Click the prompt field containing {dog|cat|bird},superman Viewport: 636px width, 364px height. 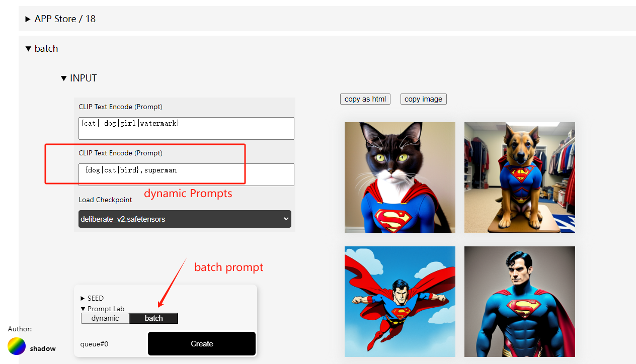pyautogui.click(x=186, y=174)
